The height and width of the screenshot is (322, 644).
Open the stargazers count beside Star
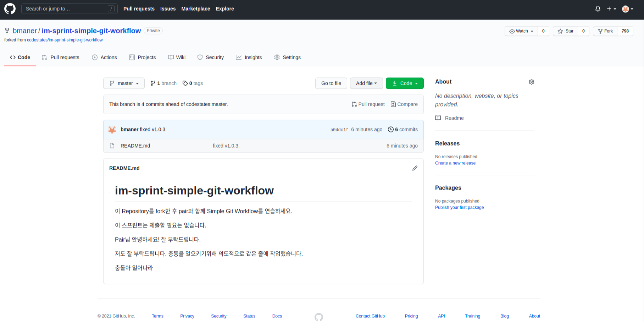pyautogui.click(x=583, y=31)
